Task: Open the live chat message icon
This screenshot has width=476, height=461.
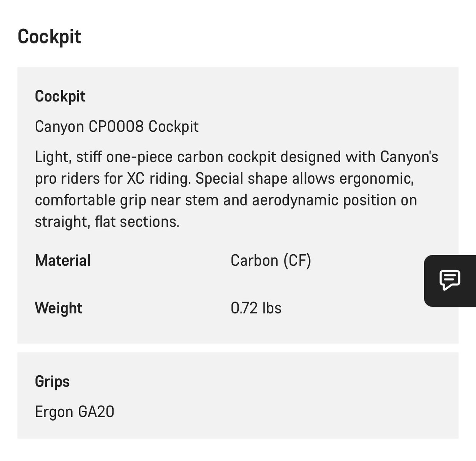Action: 449,280
